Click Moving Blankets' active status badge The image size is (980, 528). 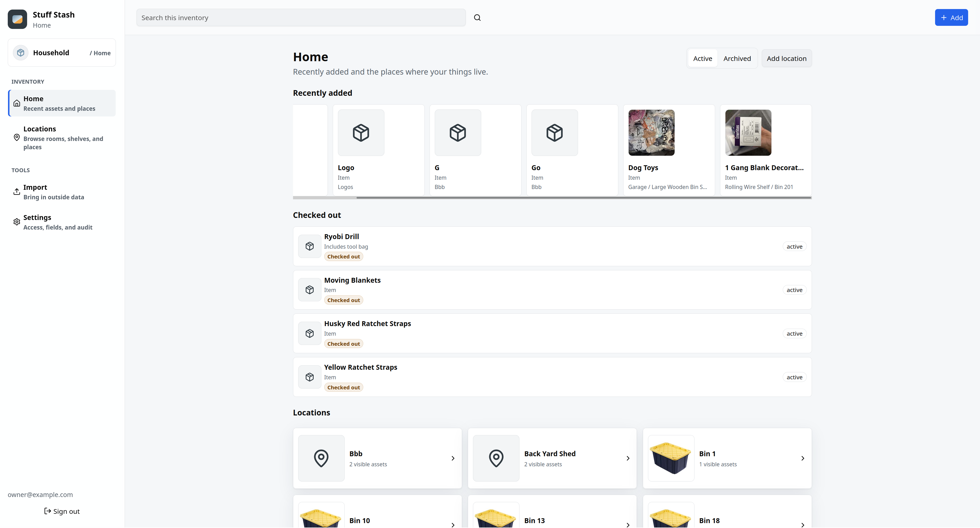pos(794,290)
